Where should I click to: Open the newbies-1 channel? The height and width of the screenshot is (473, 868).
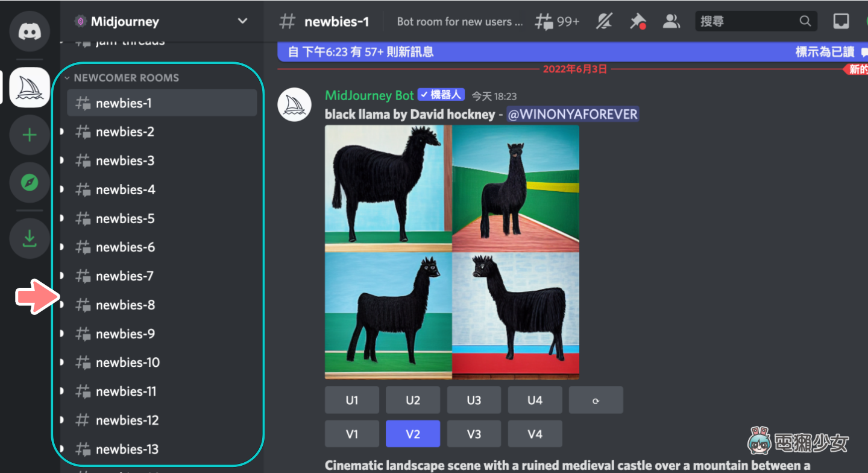click(162, 103)
